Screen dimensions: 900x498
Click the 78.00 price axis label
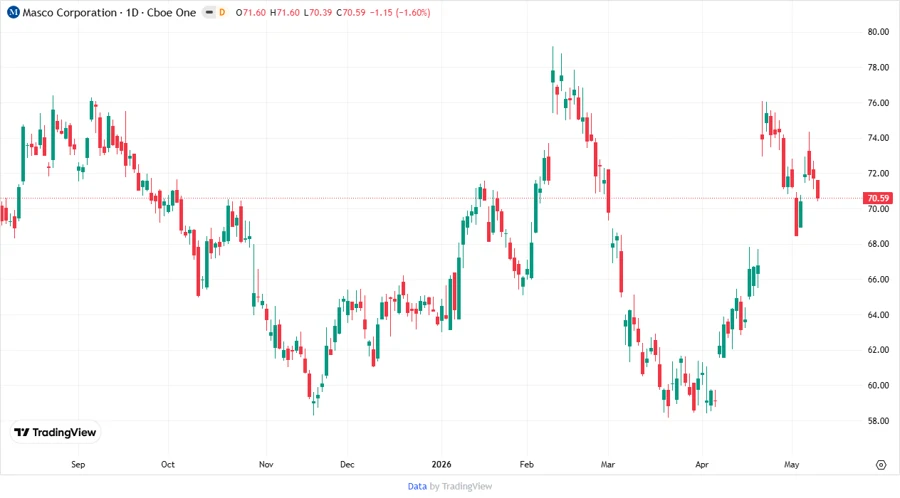(878, 67)
